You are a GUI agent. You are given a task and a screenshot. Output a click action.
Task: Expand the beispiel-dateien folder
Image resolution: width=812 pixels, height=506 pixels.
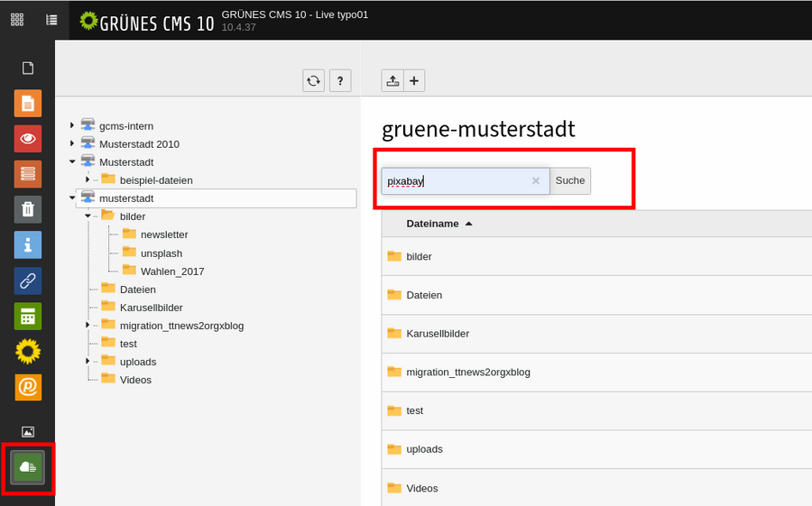click(88, 179)
